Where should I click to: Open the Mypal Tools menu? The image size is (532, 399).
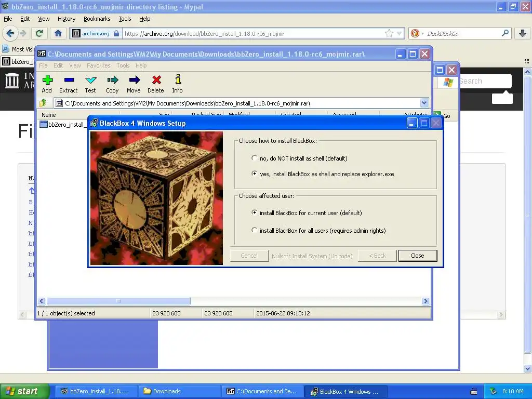pyautogui.click(x=125, y=19)
